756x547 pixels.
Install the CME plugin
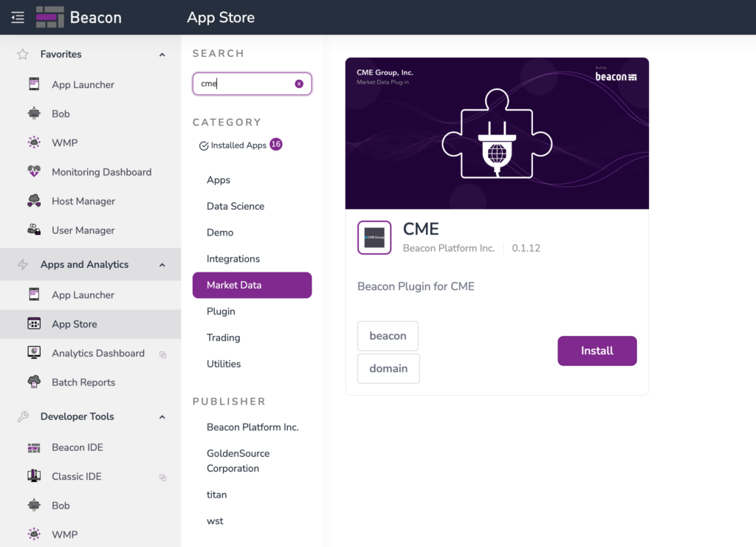click(x=597, y=351)
